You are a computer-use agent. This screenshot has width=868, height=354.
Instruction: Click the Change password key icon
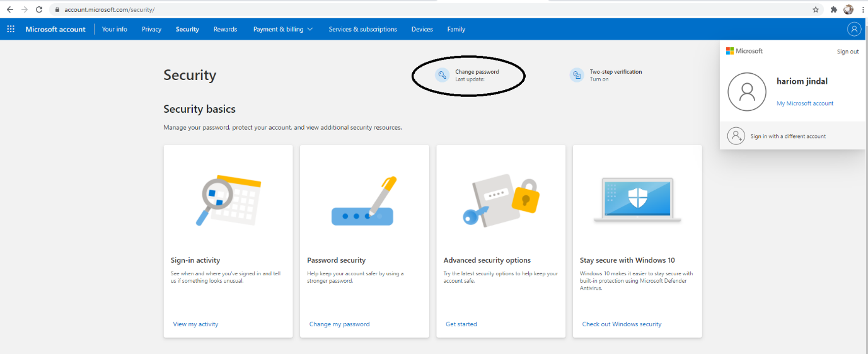[443, 75]
